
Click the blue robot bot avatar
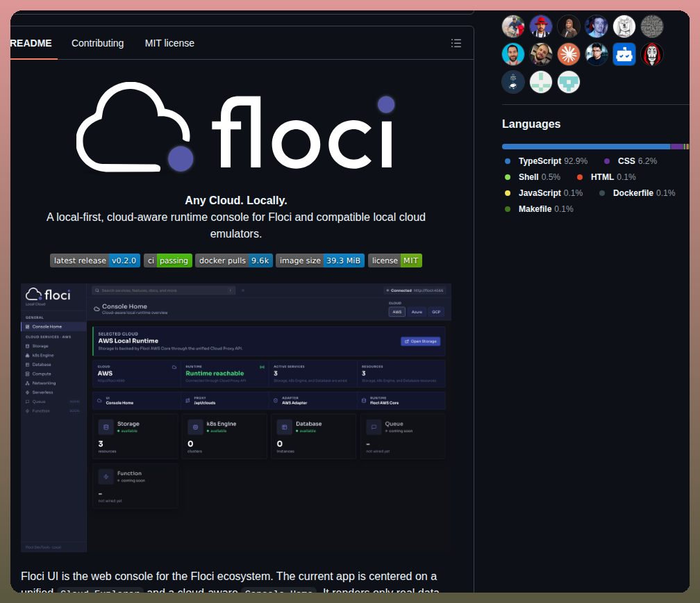(x=624, y=54)
